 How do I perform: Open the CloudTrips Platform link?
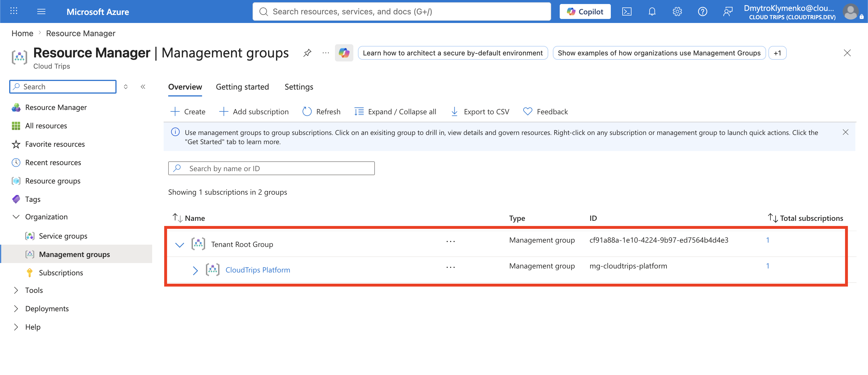[x=258, y=270]
